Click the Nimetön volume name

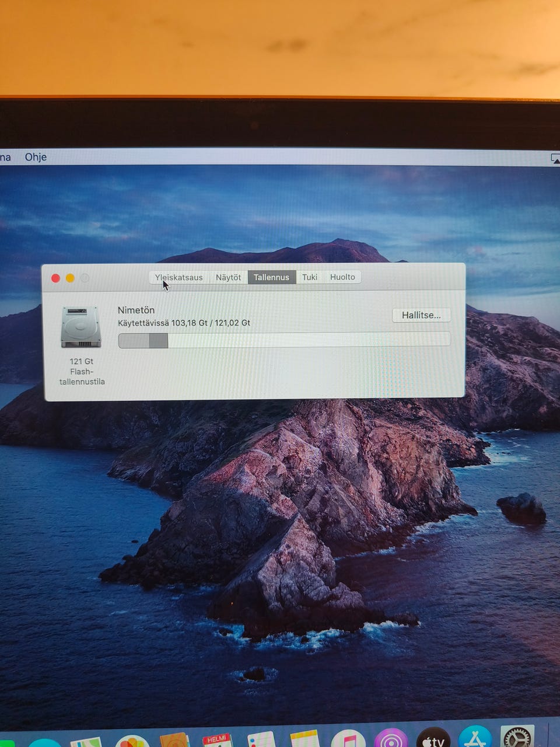click(136, 310)
